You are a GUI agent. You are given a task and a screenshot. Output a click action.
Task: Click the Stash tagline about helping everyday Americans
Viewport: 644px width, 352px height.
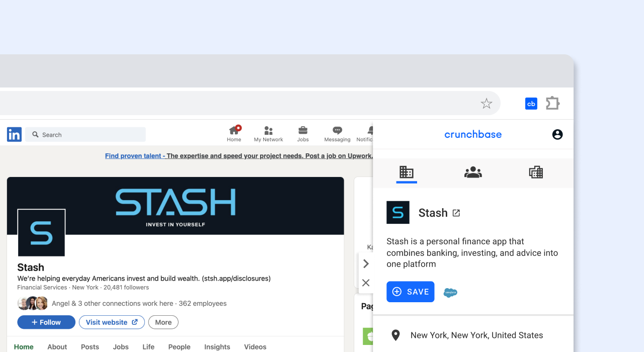coord(144,278)
